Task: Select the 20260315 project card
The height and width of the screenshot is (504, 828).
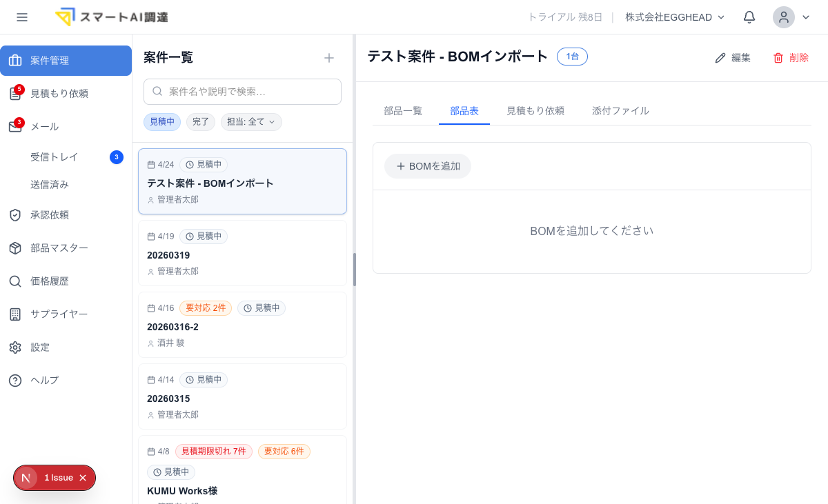Action: [x=242, y=396]
